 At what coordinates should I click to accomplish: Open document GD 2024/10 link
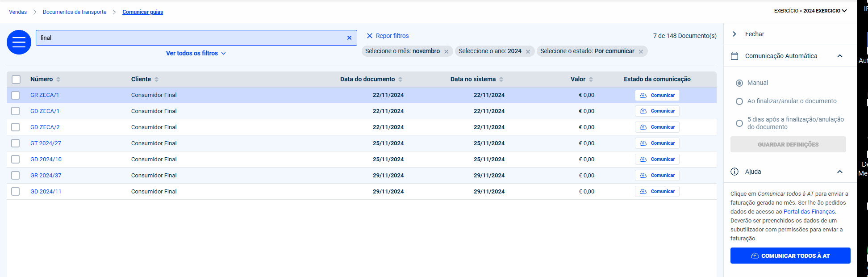click(x=46, y=159)
